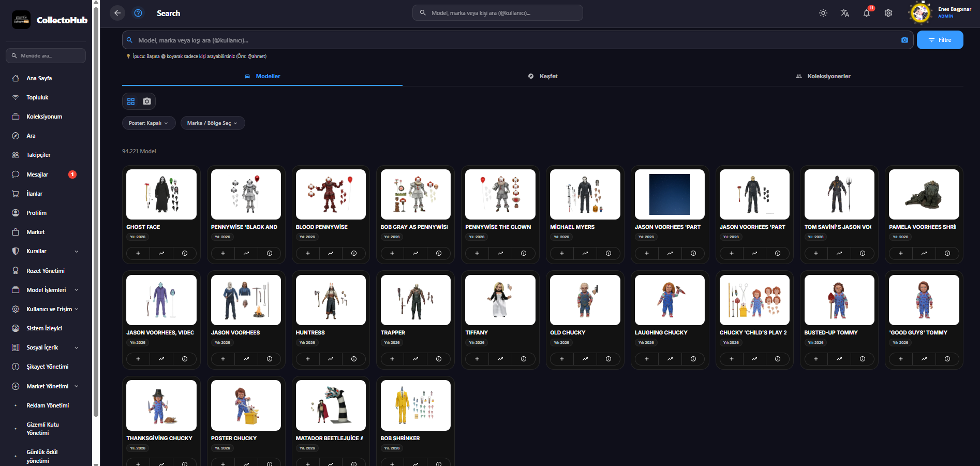
Task: Click the back arrow button
Action: point(117,13)
